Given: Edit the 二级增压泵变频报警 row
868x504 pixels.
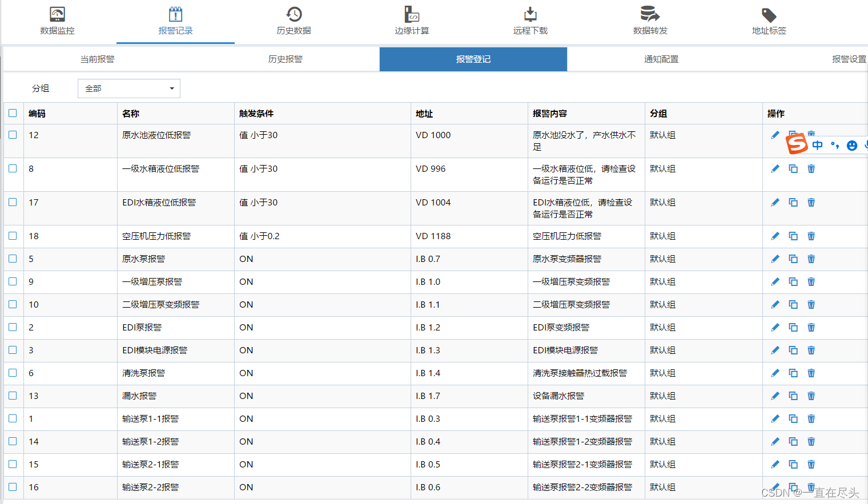Looking at the screenshot, I should pyautogui.click(x=775, y=305).
